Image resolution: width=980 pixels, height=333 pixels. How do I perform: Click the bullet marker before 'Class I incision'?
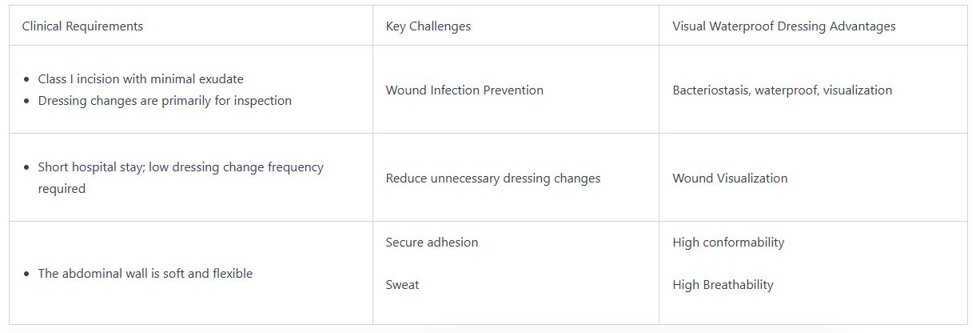point(28,80)
